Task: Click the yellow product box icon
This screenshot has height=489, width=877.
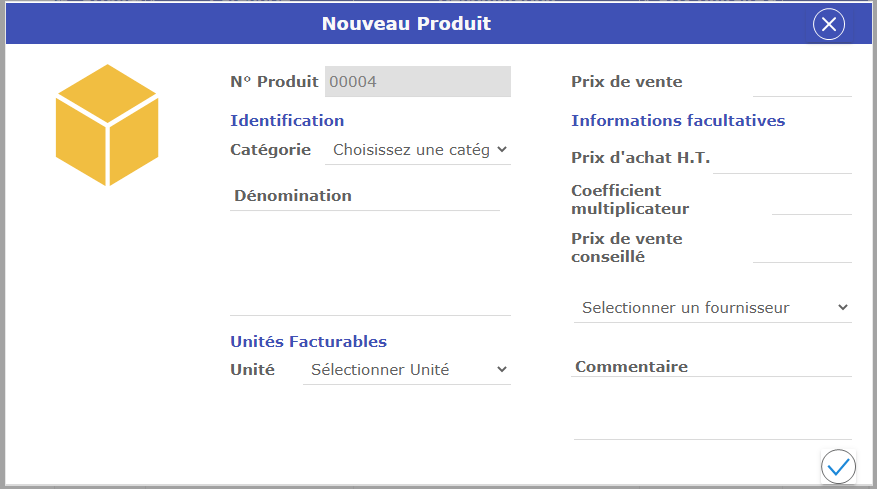Action: point(107,125)
